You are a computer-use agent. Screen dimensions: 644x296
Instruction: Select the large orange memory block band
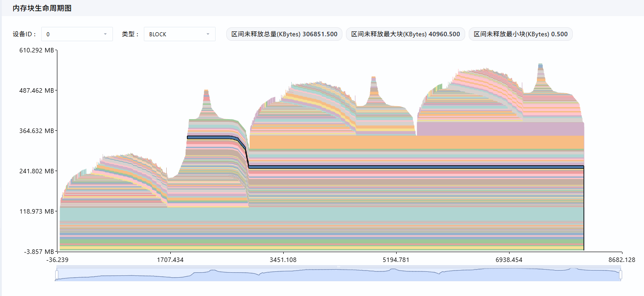click(x=417, y=142)
